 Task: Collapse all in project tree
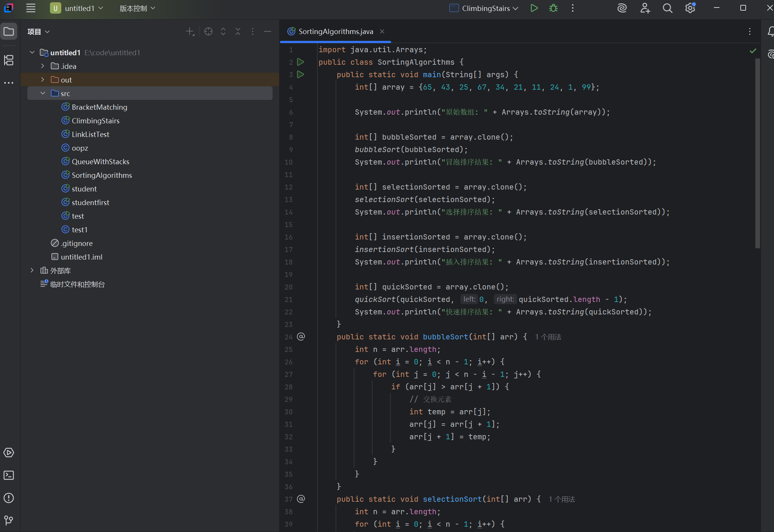coord(238,31)
